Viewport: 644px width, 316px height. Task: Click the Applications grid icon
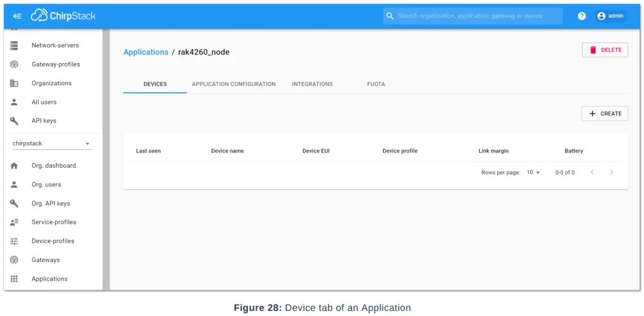[14, 278]
